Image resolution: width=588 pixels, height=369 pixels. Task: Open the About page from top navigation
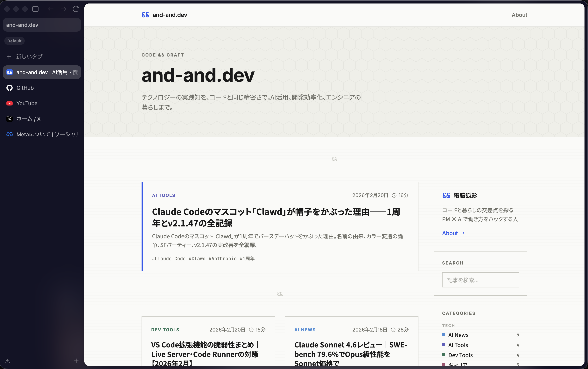coord(519,15)
